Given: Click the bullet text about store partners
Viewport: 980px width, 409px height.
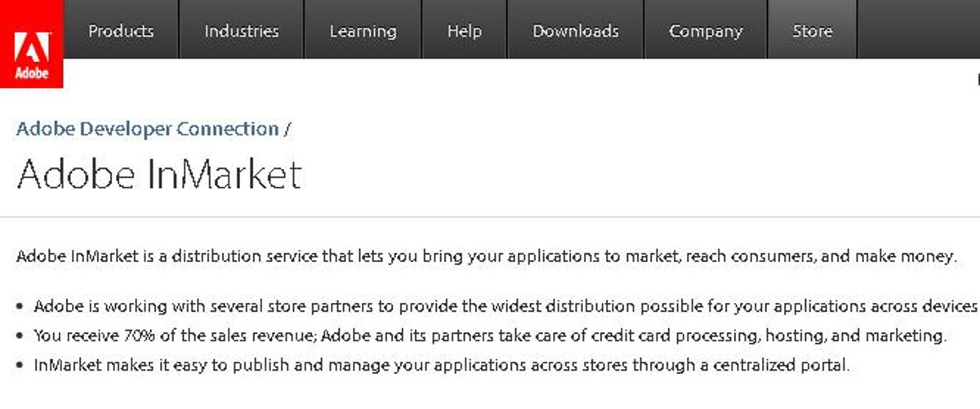Looking at the screenshot, I should point(505,307).
